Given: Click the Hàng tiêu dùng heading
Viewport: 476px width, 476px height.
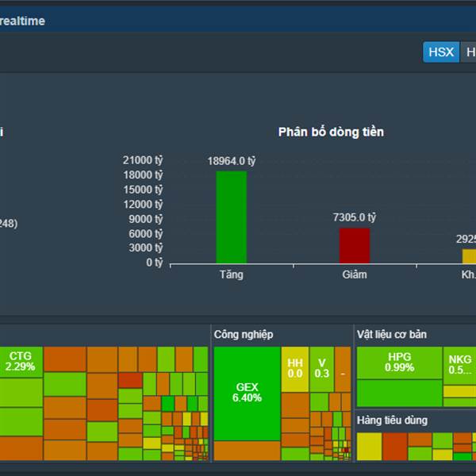Looking at the screenshot, I should [392, 420].
